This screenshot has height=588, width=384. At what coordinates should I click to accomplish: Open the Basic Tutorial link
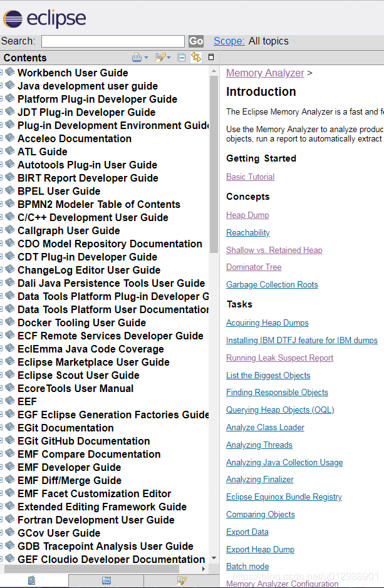coord(250,177)
